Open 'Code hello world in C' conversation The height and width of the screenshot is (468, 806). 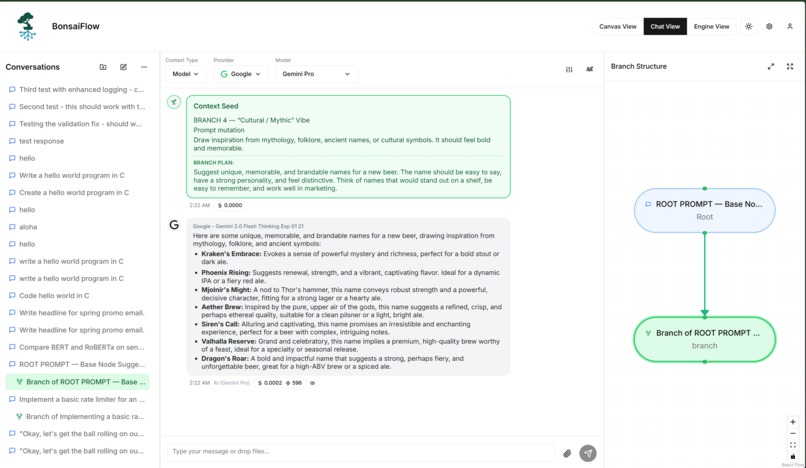[77, 296]
